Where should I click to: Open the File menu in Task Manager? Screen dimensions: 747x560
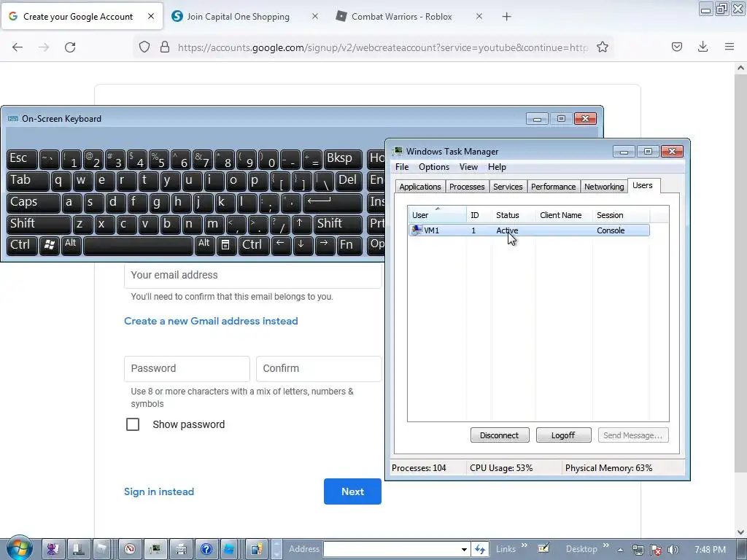click(402, 167)
